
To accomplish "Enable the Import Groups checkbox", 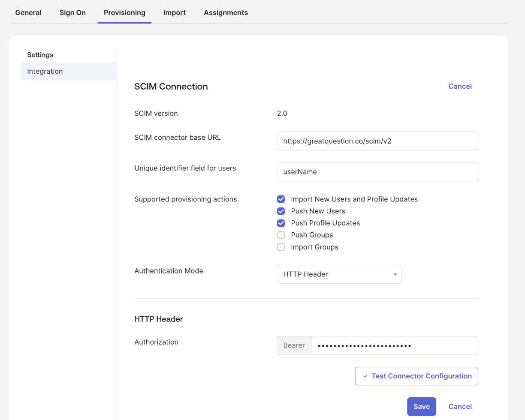I will 281,247.
